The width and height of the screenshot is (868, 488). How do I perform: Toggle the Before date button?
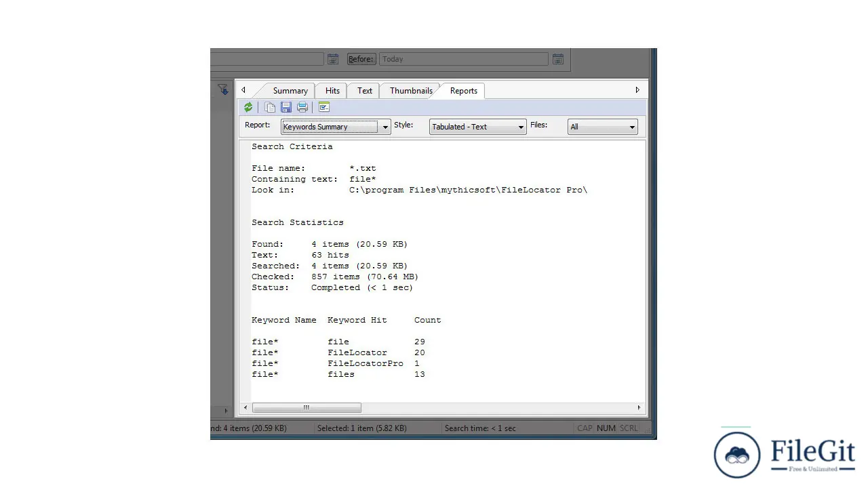click(x=361, y=59)
